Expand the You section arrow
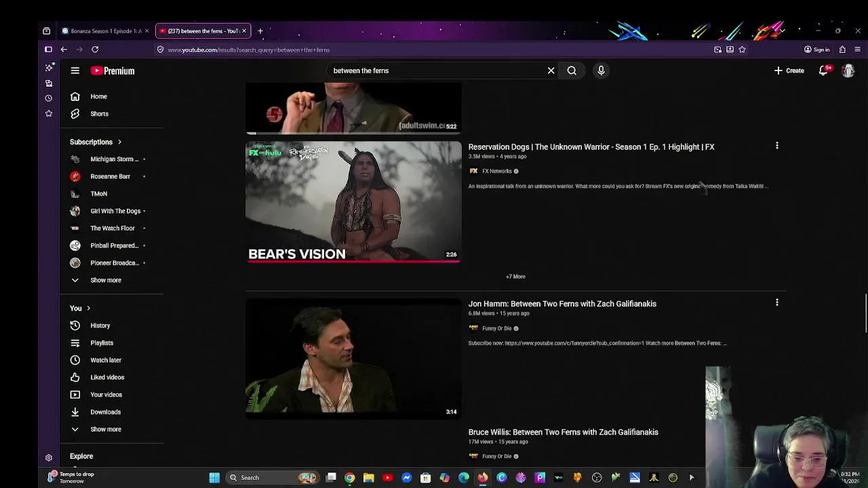868x488 pixels. coord(88,308)
